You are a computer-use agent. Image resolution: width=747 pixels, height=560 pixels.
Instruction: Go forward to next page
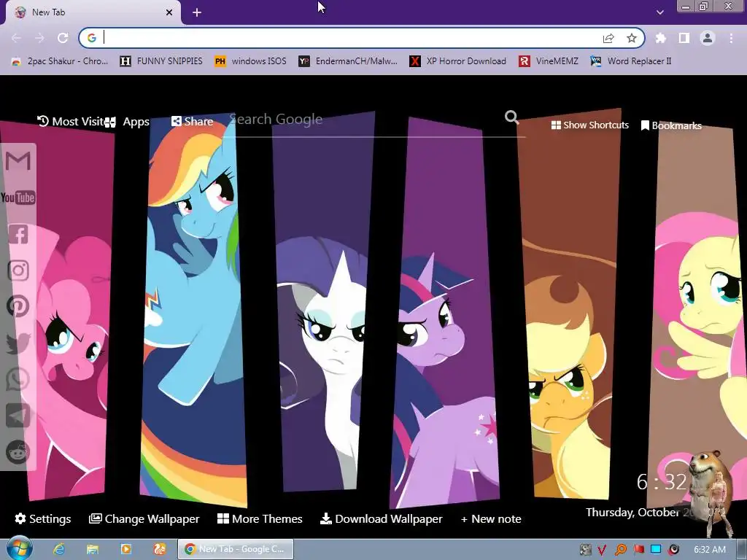click(x=39, y=38)
